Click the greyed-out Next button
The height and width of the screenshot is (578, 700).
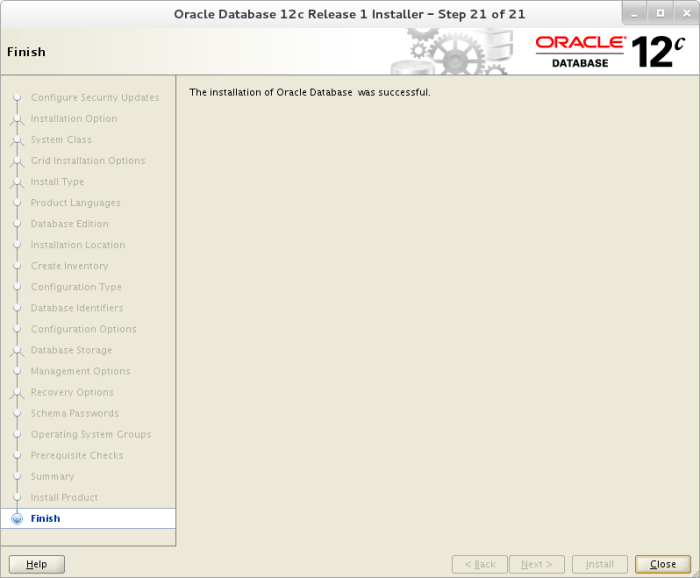pyautogui.click(x=537, y=564)
